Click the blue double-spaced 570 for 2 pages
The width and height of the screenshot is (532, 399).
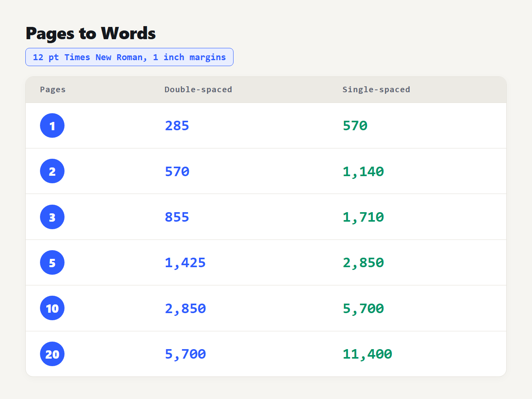pos(177,171)
